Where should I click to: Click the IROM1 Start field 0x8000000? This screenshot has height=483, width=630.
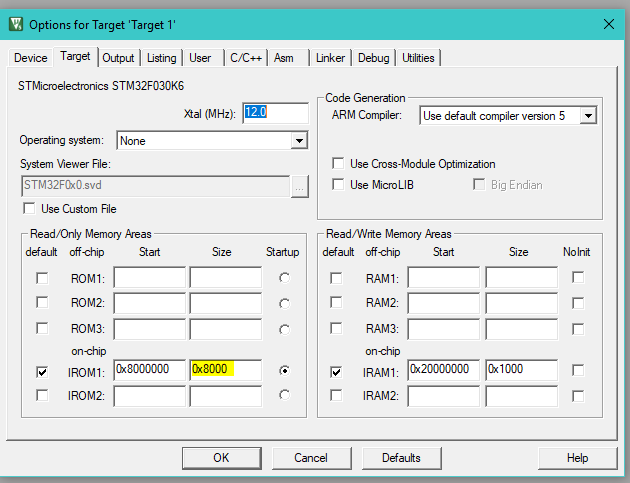(x=149, y=370)
